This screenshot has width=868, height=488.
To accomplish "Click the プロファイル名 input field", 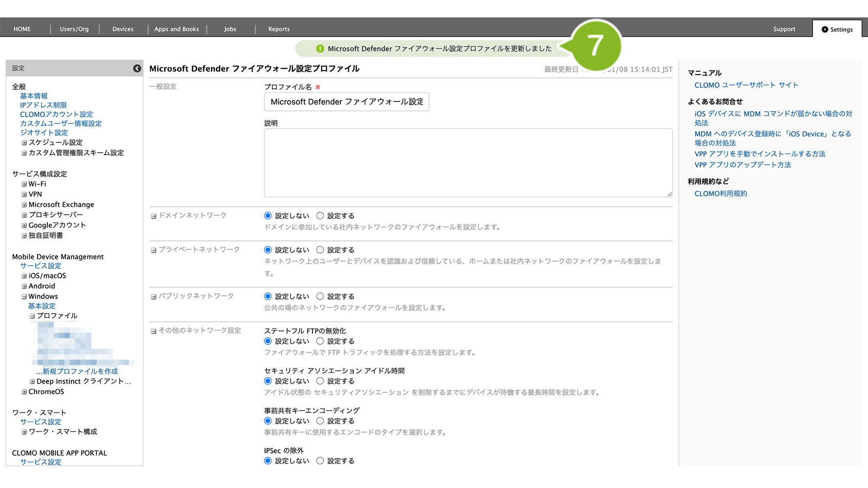I will point(347,102).
